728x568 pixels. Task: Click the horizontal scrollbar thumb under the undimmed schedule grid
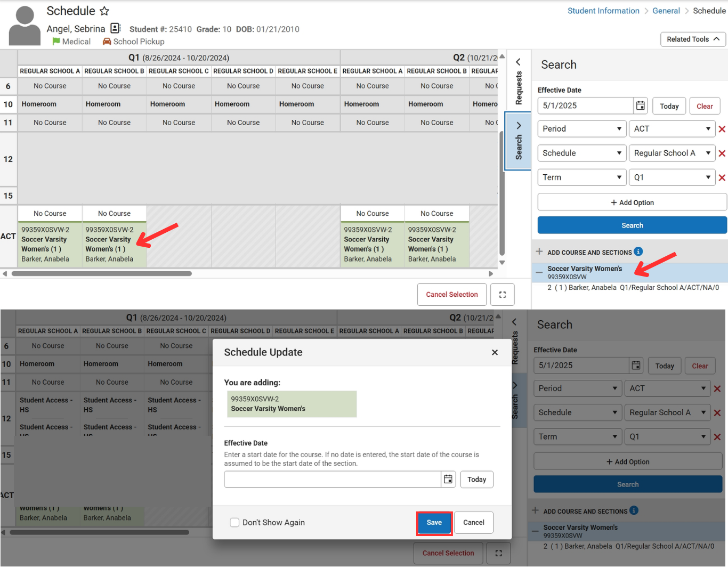[x=101, y=274]
